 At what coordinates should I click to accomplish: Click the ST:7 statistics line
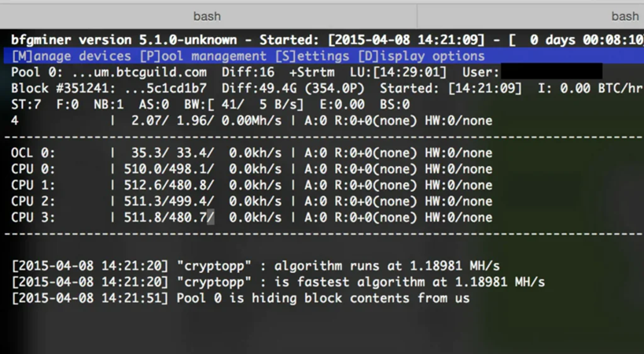[x=210, y=105]
